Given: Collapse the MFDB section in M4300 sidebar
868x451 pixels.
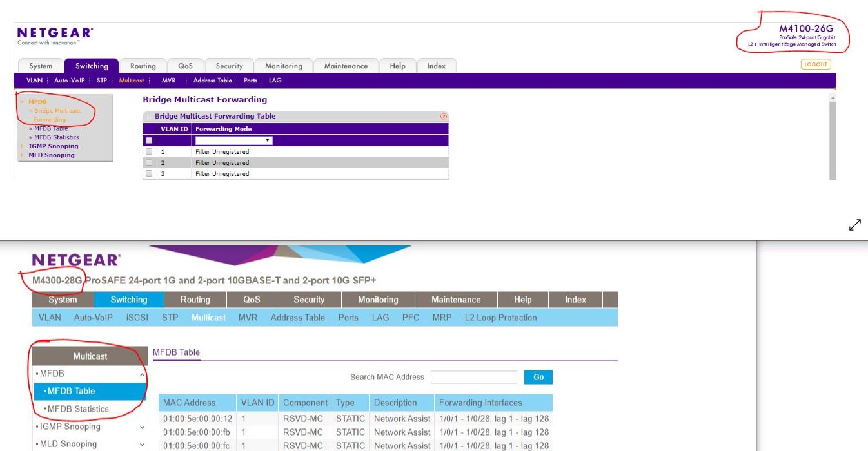Looking at the screenshot, I should (141, 374).
